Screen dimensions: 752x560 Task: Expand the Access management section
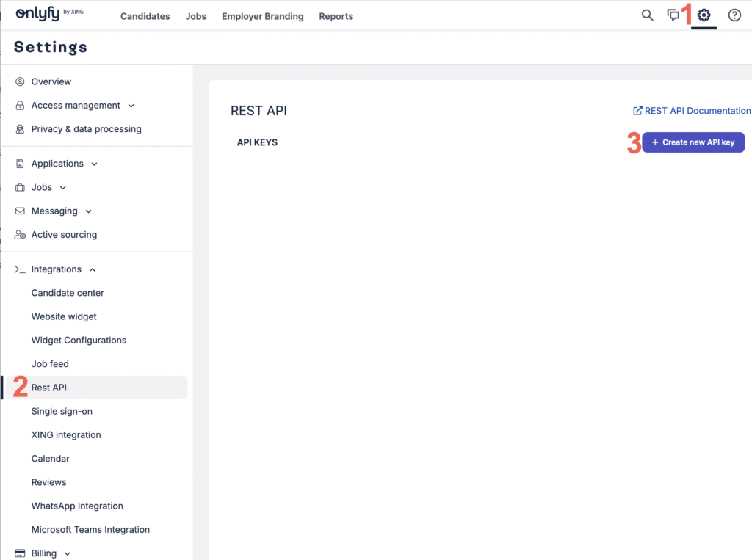click(131, 106)
